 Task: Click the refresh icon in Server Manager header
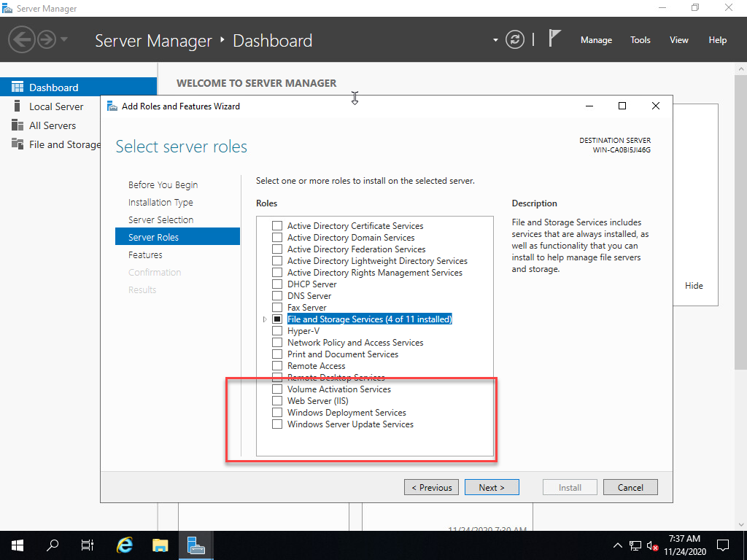pos(514,39)
